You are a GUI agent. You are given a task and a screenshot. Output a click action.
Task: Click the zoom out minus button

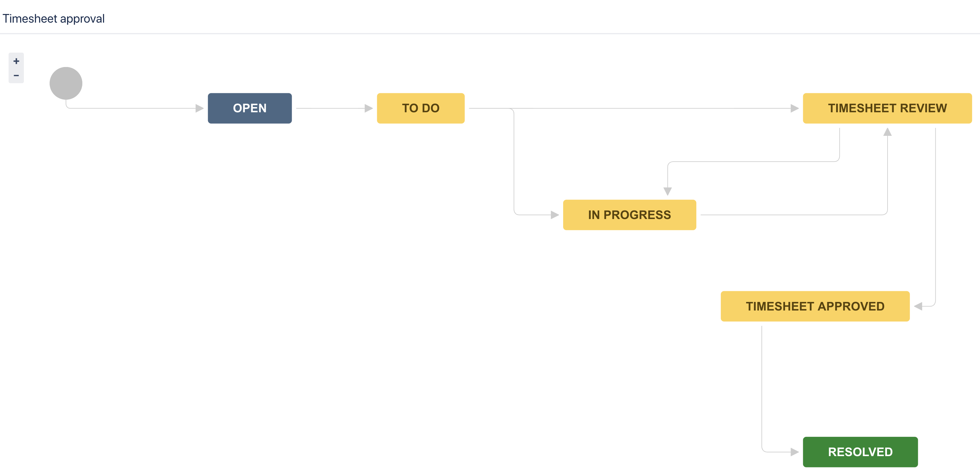click(16, 76)
